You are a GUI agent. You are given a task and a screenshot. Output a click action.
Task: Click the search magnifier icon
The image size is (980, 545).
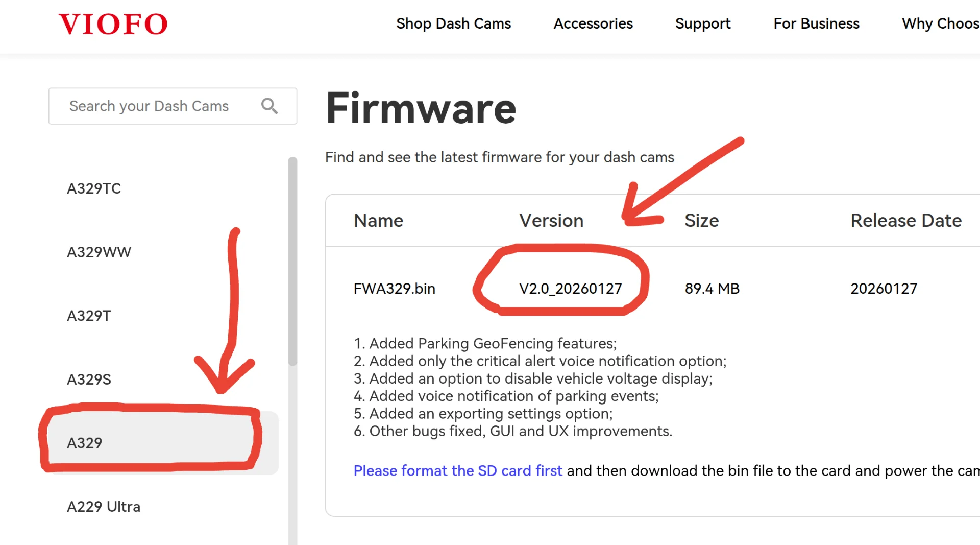(x=269, y=106)
